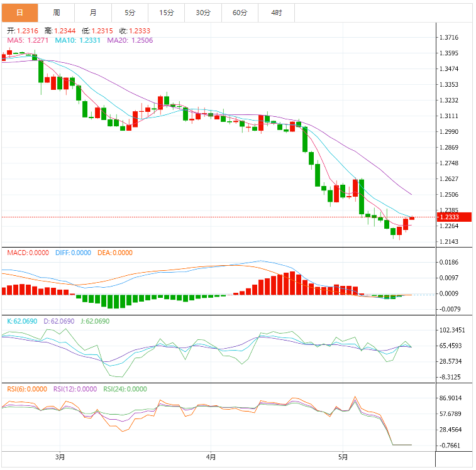476x470 pixels.
Task: Click the 高: 1.2344 high price
Action: (60, 31)
